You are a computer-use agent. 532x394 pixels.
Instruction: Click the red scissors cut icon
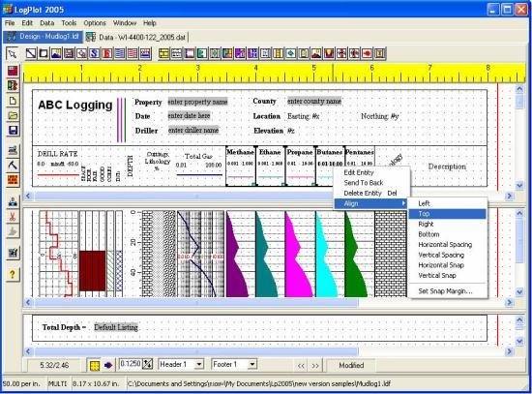click(x=13, y=216)
